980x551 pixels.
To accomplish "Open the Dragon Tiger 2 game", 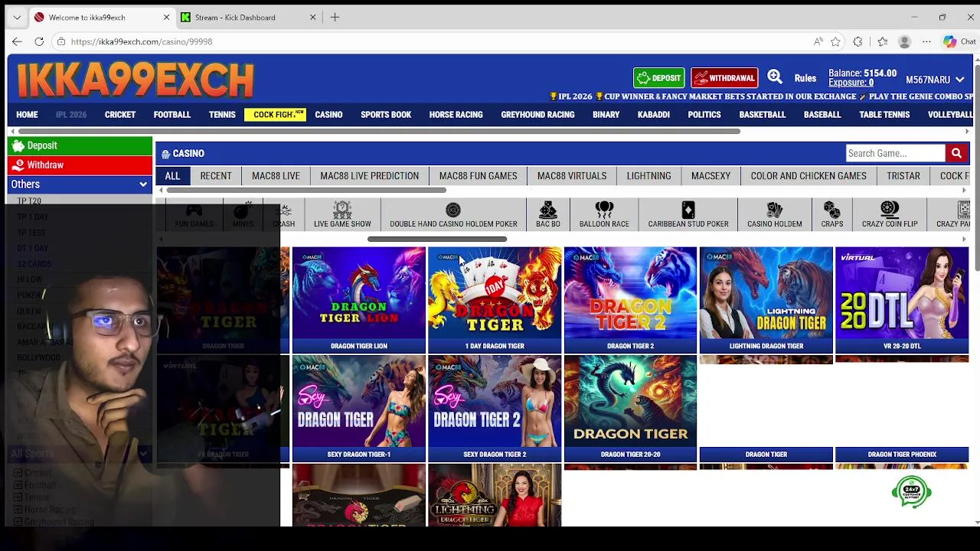I will coord(630,300).
